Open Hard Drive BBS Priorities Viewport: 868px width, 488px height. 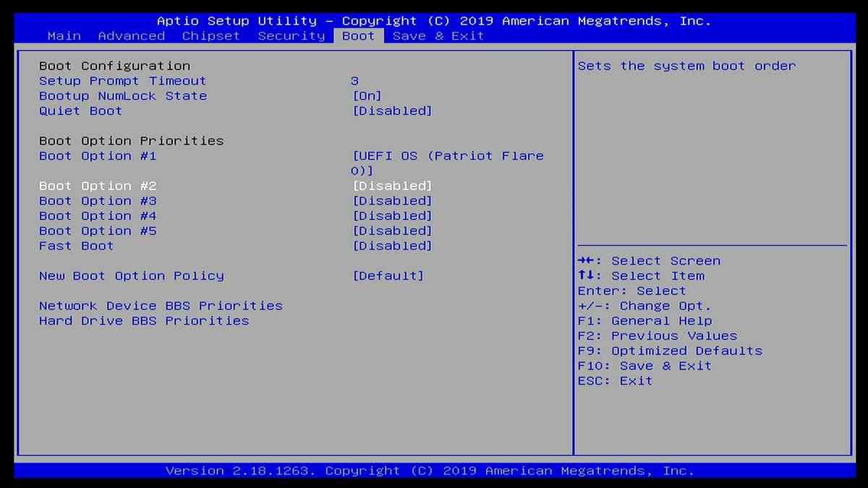click(x=144, y=320)
